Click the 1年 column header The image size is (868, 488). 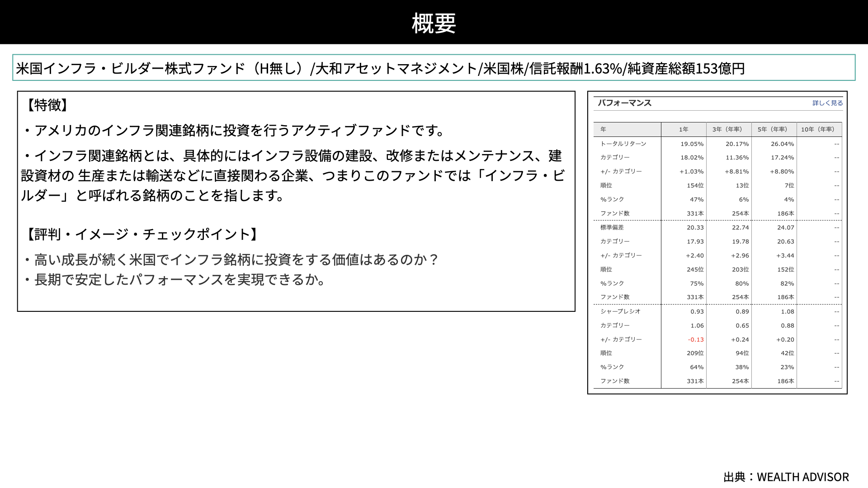[683, 129]
